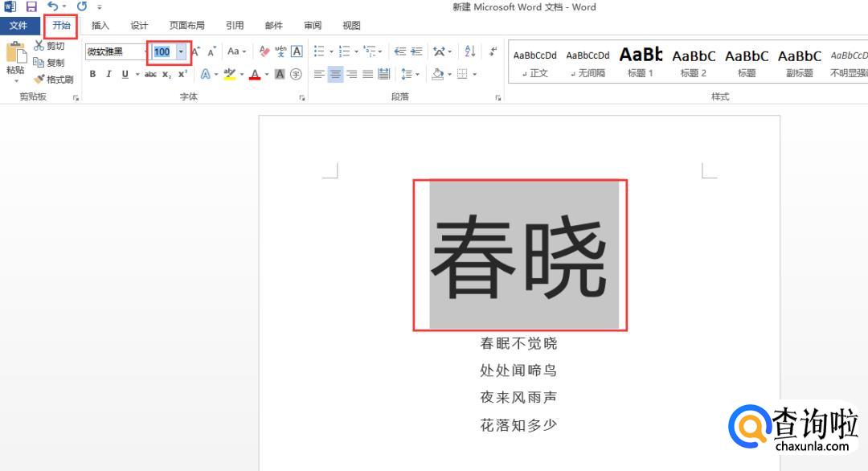The height and width of the screenshot is (471, 868).
Task: Click the Paste (粘贴) button
Action: pos(15,61)
